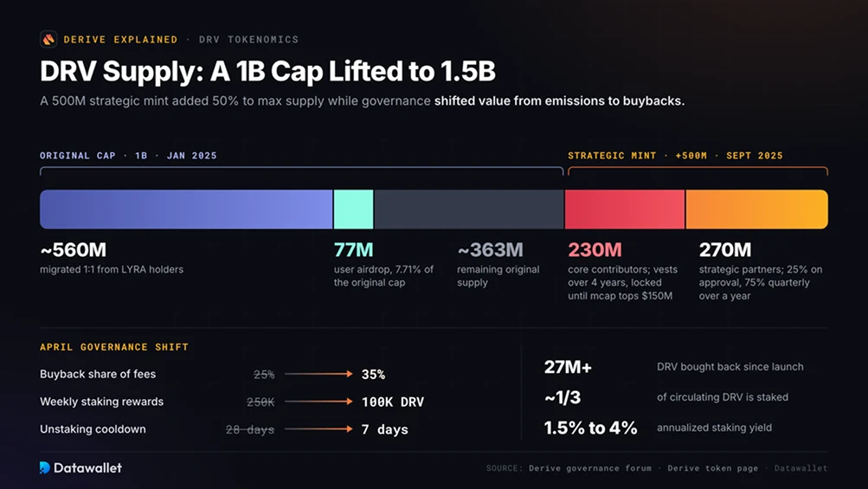This screenshot has width=868, height=489.
Task: Click the arrow beside Unstaking cooldown
Action: click(318, 429)
